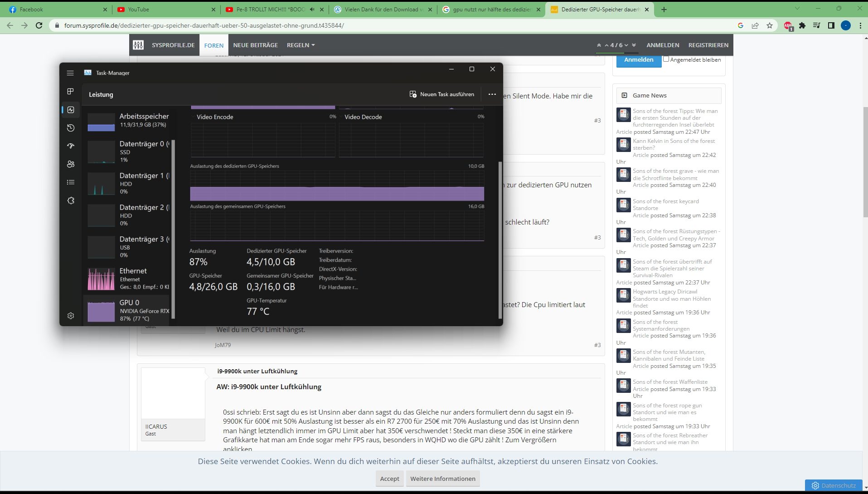Switch to Vielen Dank für den Download tab

(383, 10)
